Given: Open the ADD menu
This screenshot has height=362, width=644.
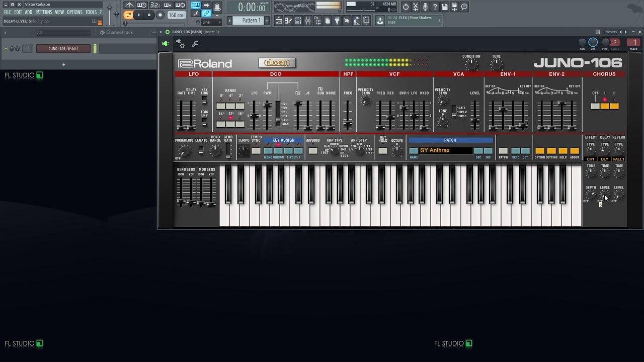Looking at the screenshot, I should 29,12.
